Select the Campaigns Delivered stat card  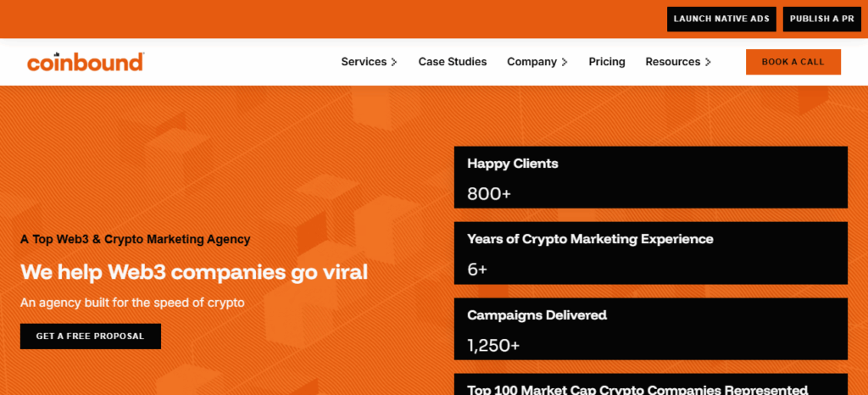650,329
